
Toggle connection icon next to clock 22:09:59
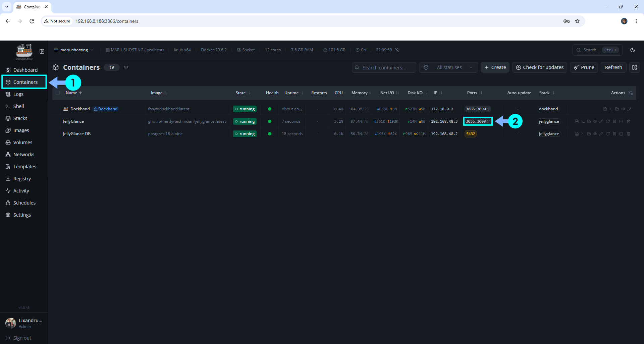pos(397,50)
